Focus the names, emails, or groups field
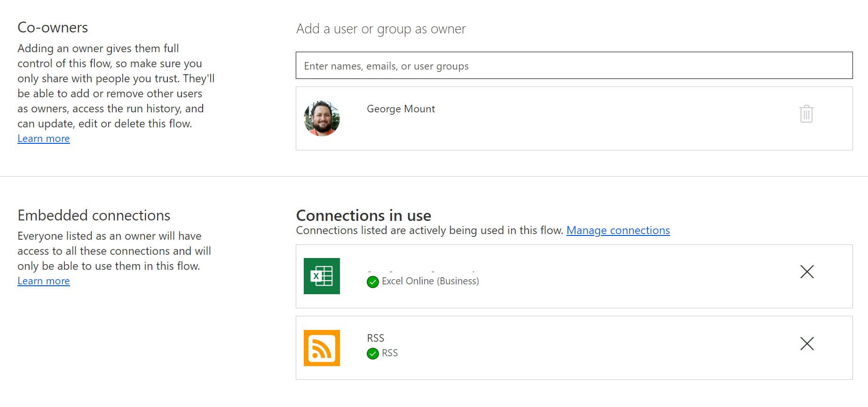The width and height of the screenshot is (868, 407). 574,66
